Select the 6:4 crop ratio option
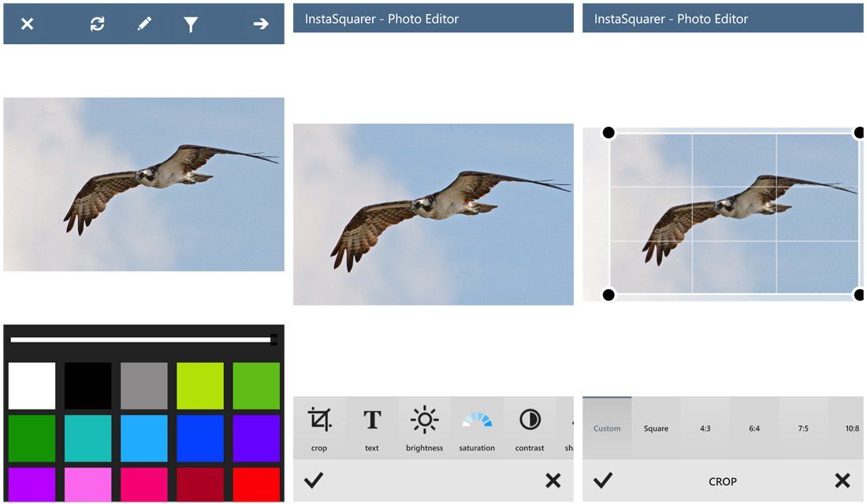The height and width of the screenshot is (504, 867). (754, 428)
